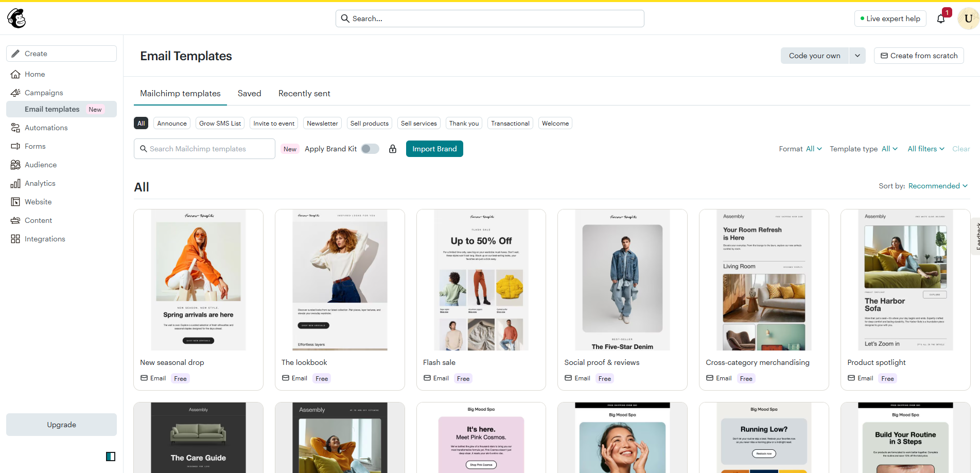Click Create from scratch button
Screen dimensions: 980x473
pyautogui.click(x=919, y=56)
